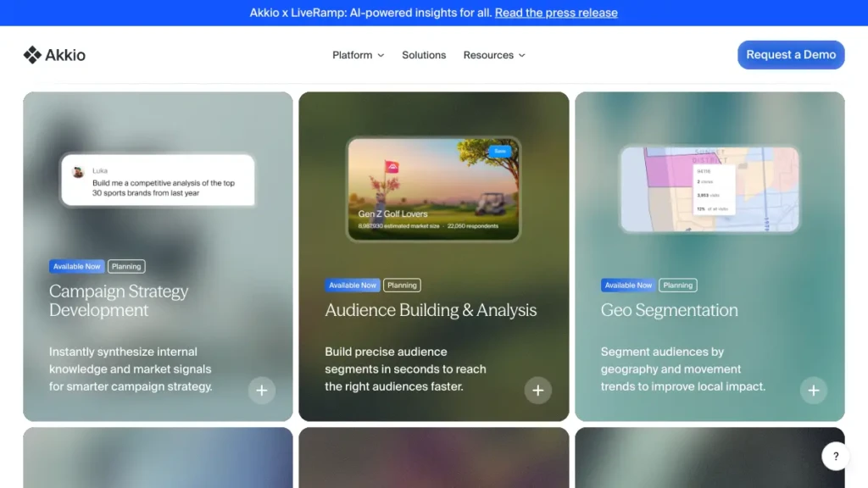Click the Akkio logo icon
This screenshot has height=488, width=868.
pyautogui.click(x=32, y=55)
